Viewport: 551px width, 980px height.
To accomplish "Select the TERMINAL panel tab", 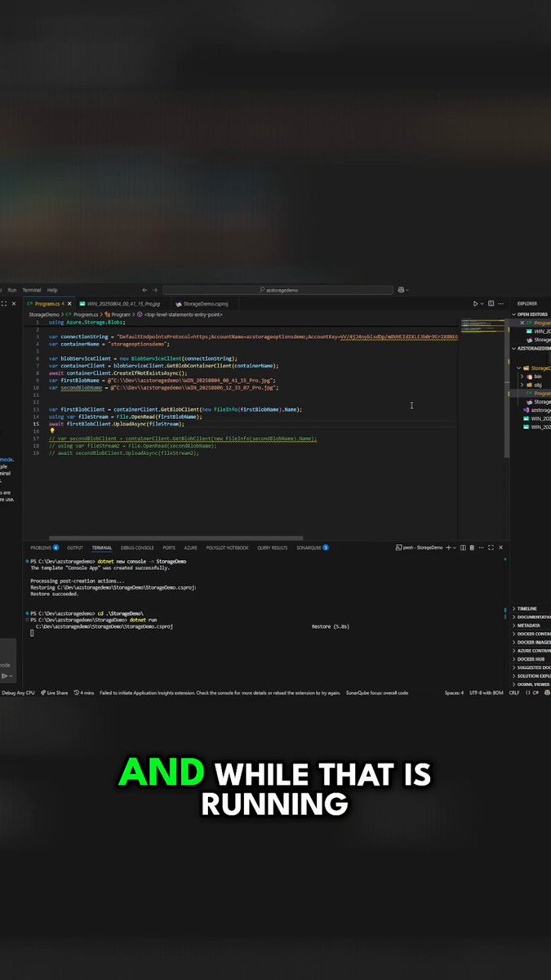I will coord(102,548).
